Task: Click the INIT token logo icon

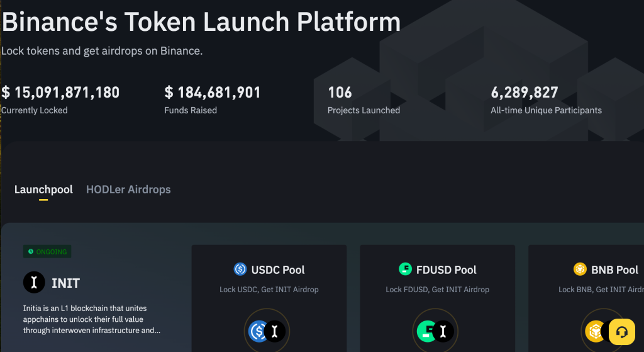Action: (x=34, y=283)
